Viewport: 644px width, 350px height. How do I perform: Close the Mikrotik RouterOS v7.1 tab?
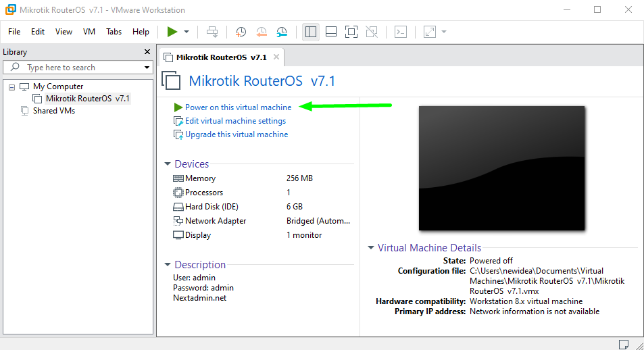(276, 57)
